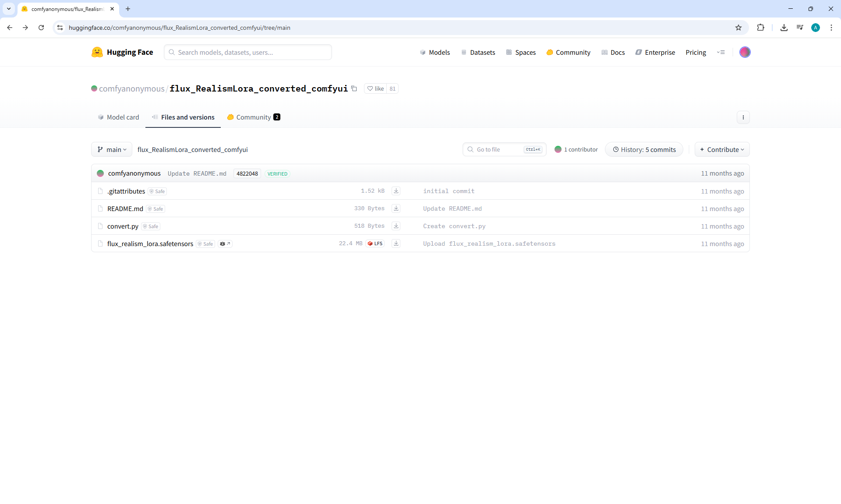Screen dimensions: 841x504
Task: Bookmark this page with the star icon
Action: pyautogui.click(x=739, y=28)
